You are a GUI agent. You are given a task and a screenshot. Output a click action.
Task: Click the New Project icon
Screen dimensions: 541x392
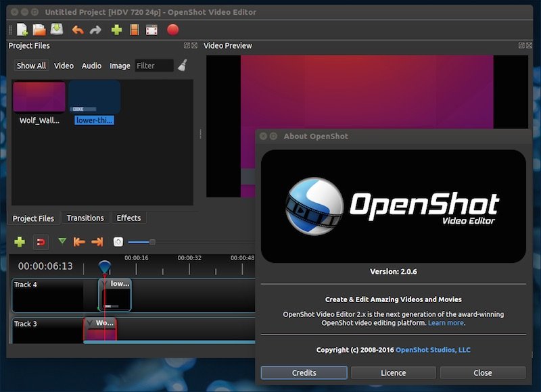22,29
